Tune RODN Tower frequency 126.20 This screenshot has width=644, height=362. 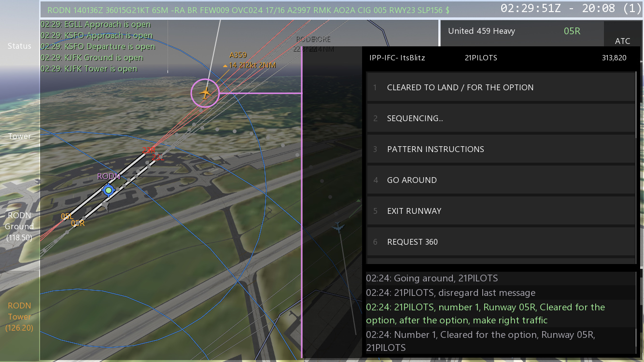[x=19, y=317]
